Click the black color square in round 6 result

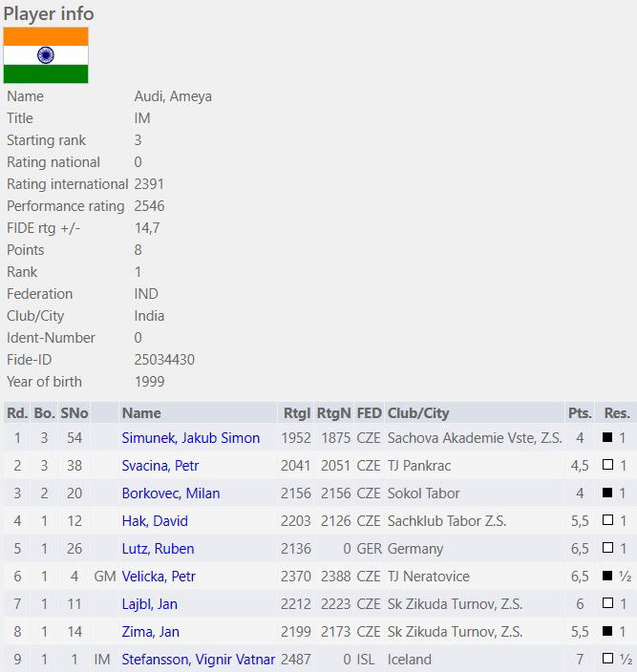(607, 577)
